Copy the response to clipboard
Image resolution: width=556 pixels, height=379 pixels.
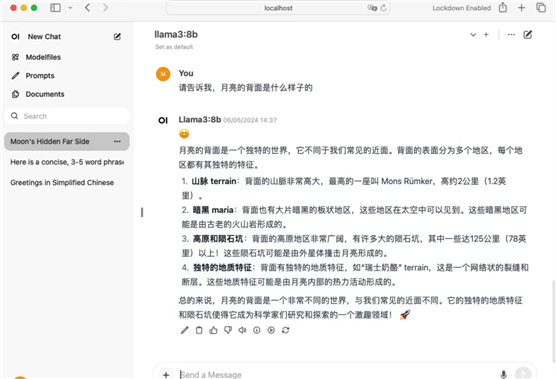click(x=199, y=330)
